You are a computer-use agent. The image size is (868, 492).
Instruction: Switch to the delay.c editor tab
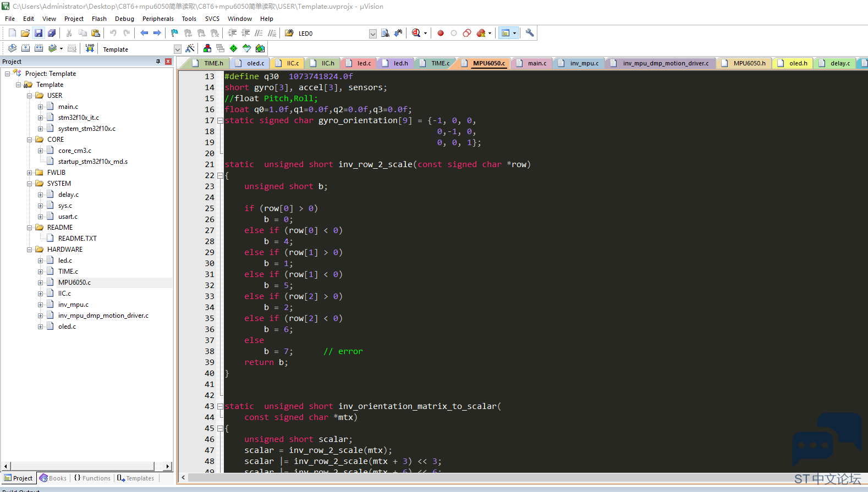click(834, 63)
